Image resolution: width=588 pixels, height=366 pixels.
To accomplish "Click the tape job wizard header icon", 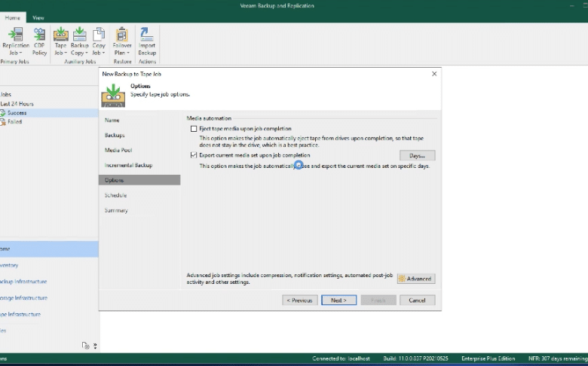I will [113, 96].
